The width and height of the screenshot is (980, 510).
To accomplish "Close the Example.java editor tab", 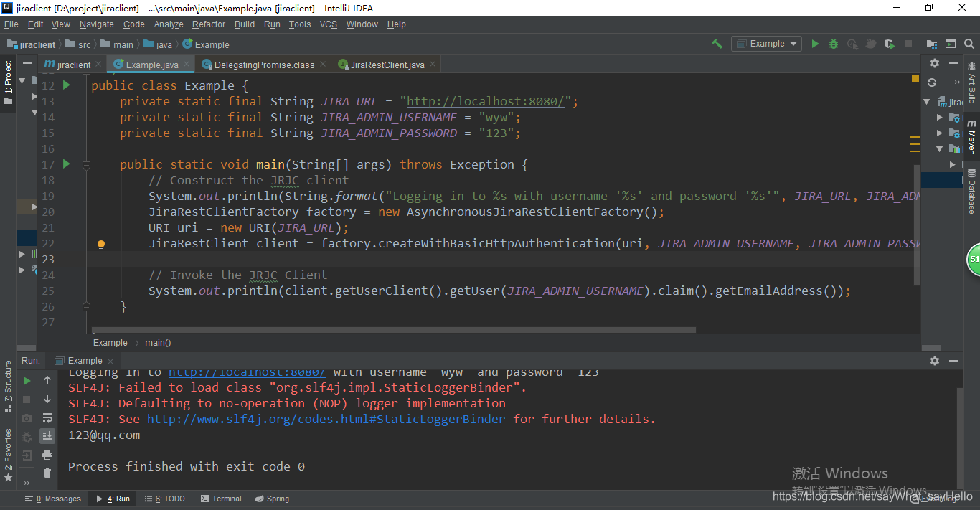I will [x=187, y=65].
